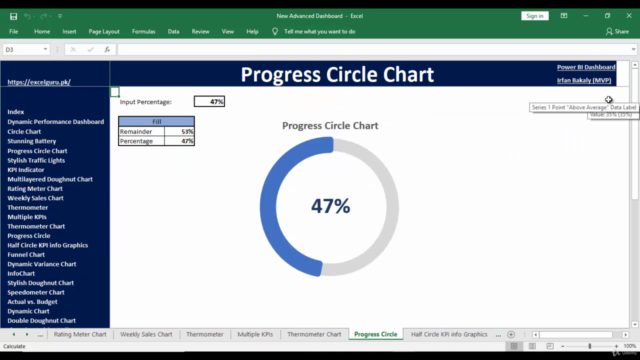Click the Sign in button
This screenshot has height=360, width=640.
(x=535, y=16)
